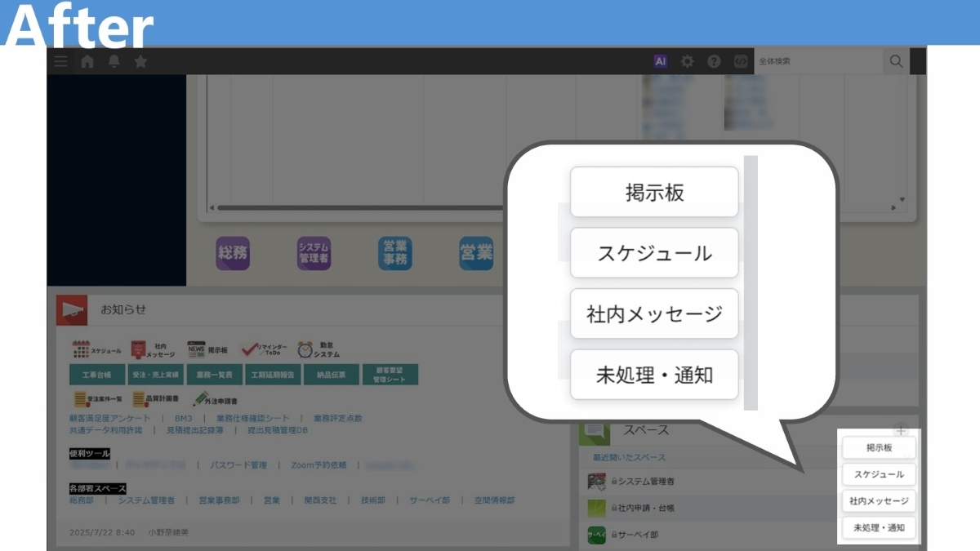
Task: Open the システム管理者 portal icon
Action: tap(314, 253)
